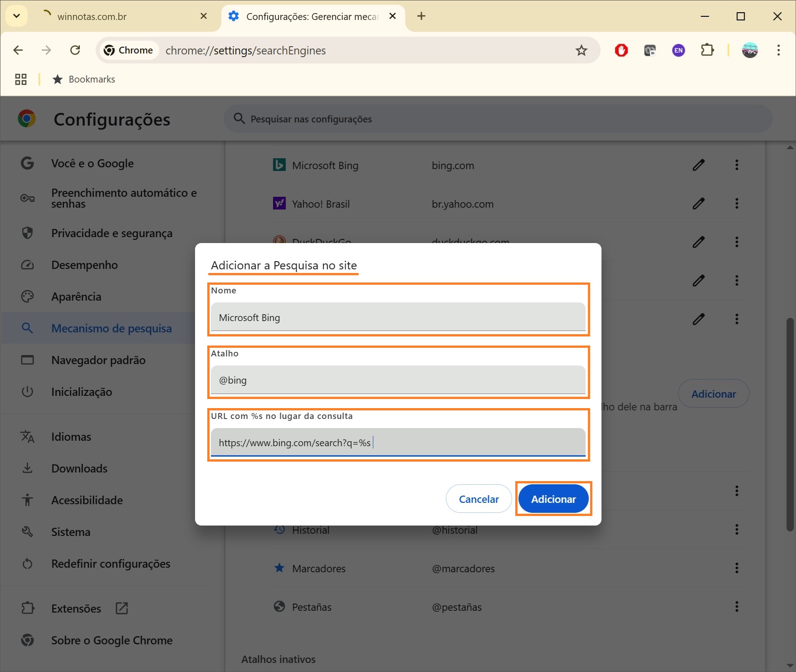796x672 pixels.
Task: Open more options for Historial row
Action: (737, 530)
